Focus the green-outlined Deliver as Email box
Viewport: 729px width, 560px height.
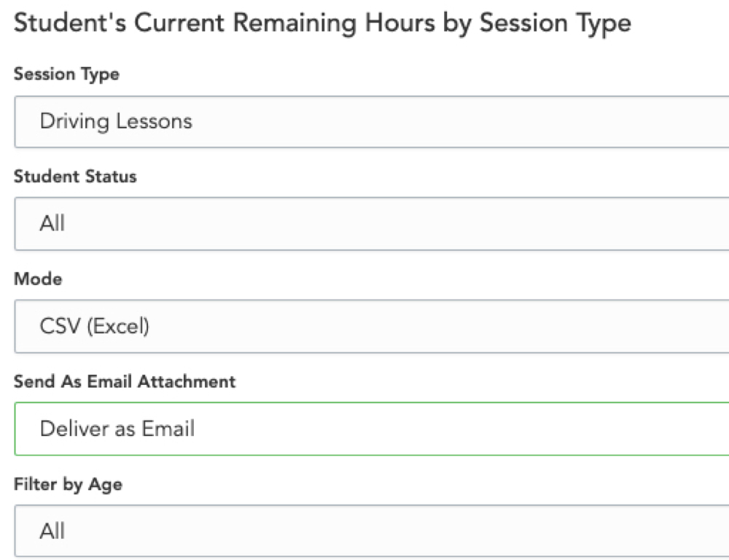(372, 429)
